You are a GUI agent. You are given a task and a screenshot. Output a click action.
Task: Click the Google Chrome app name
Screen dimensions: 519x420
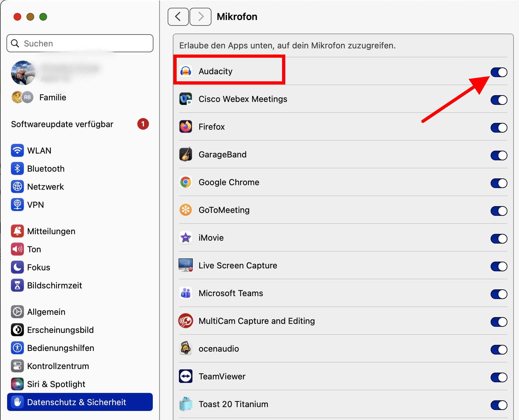229,182
